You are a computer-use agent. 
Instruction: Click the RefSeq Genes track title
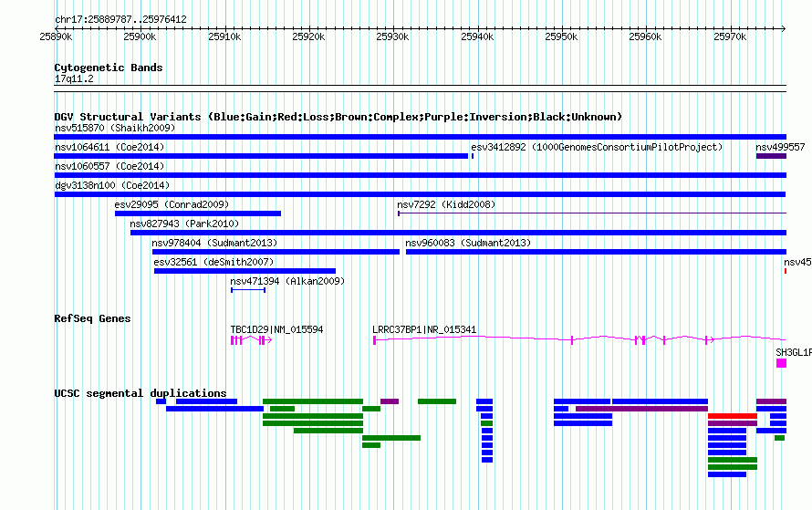click(92, 318)
